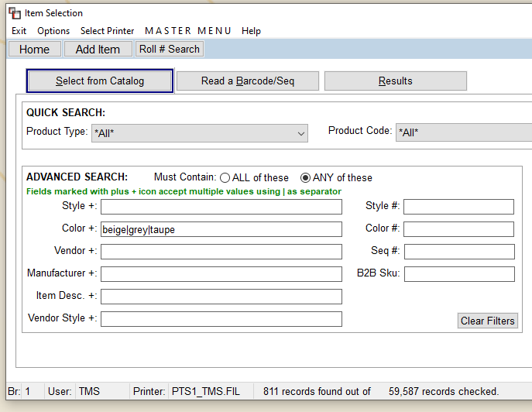This screenshot has width=532, height=412.
Task: Focus the Manufacturer + input field
Action: point(221,274)
